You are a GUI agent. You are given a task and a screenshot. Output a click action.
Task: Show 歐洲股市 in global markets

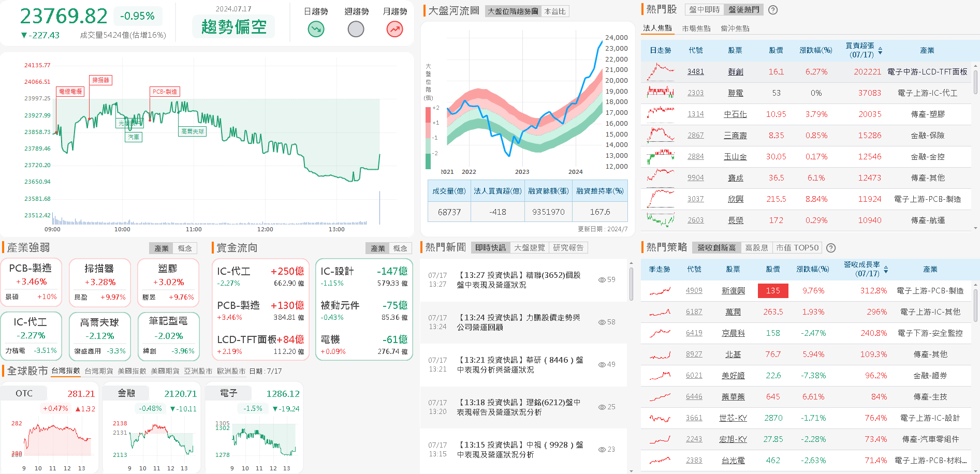click(x=231, y=371)
